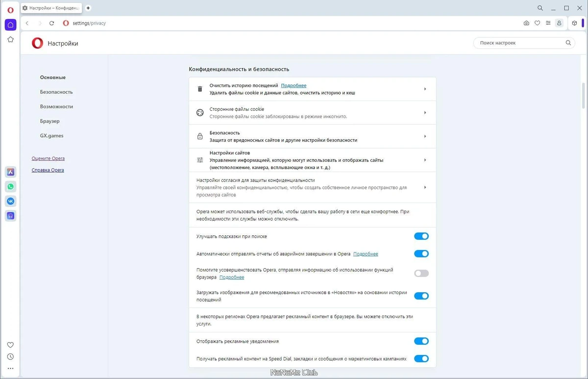Image resolution: width=588 pixels, height=379 pixels.
Task: Expand the Настройки сайтов row arrow
Action: tap(425, 160)
